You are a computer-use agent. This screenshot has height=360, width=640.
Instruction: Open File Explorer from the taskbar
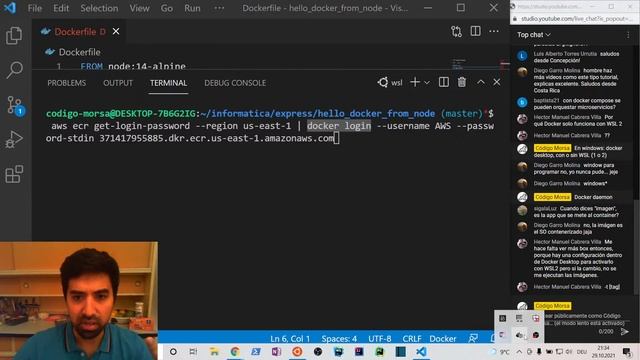coord(214,351)
